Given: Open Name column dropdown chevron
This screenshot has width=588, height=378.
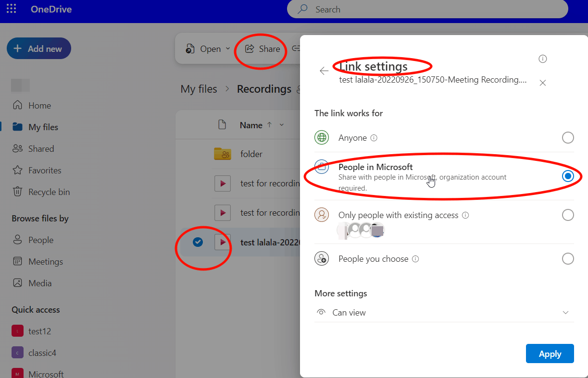Looking at the screenshot, I should [x=282, y=125].
